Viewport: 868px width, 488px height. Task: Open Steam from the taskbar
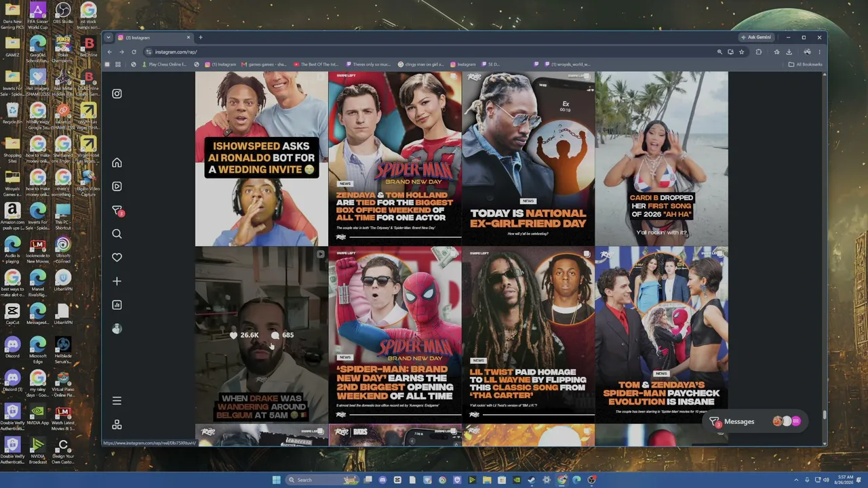click(532, 480)
